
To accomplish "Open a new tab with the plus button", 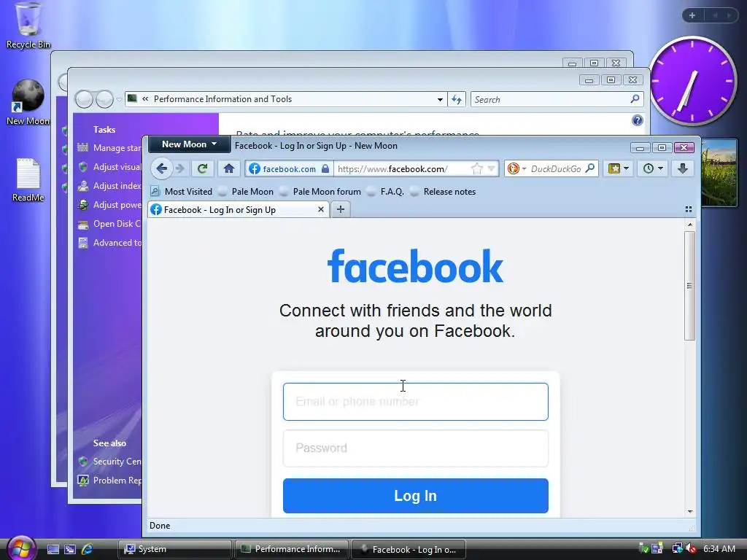I will [x=340, y=209].
